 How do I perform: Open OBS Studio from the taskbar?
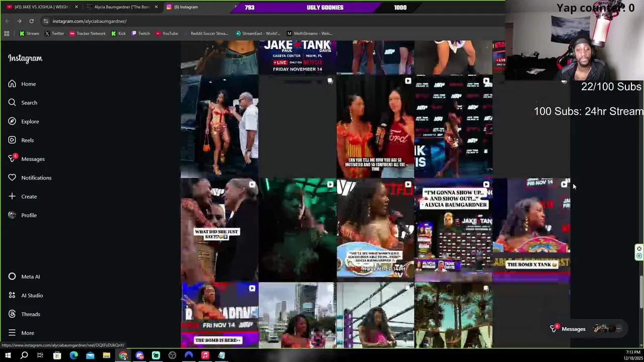(x=172, y=355)
